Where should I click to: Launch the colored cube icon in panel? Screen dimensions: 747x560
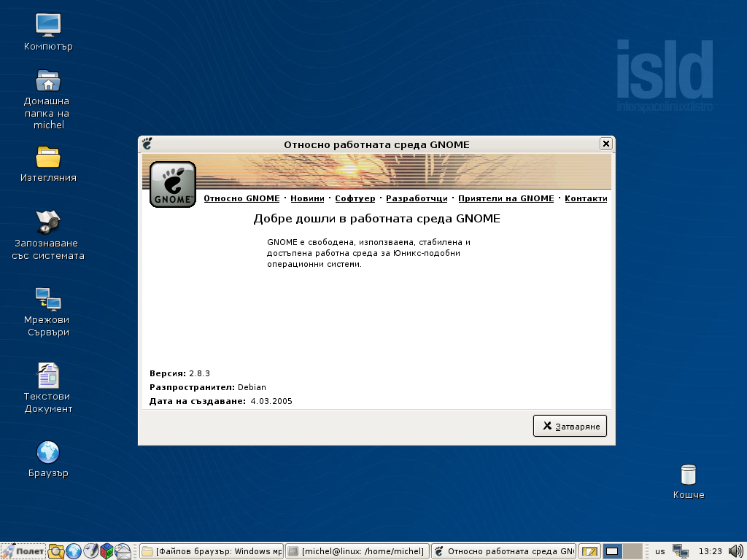(107, 551)
